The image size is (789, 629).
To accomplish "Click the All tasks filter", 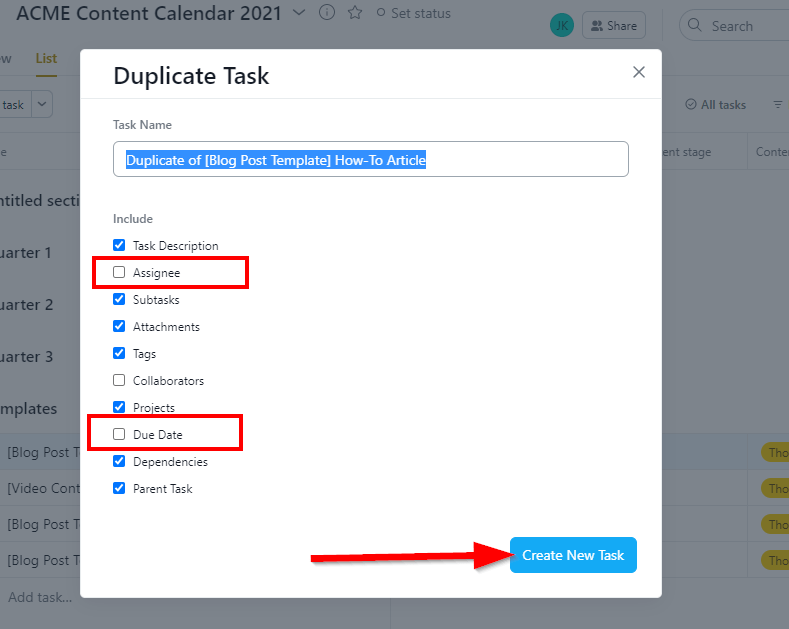I will [x=716, y=105].
